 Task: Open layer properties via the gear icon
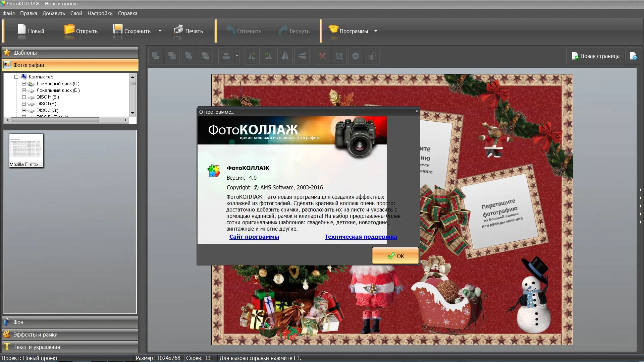point(356,56)
